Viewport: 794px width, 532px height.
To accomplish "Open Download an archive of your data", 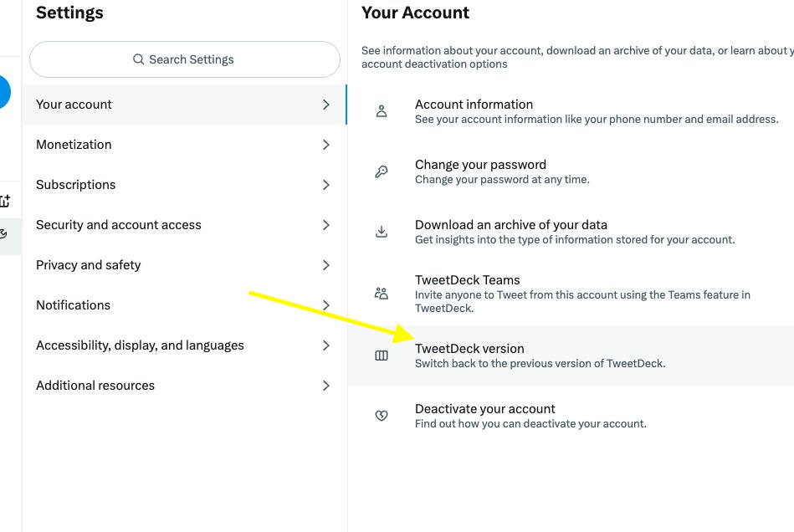I will (x=511, y=225).
